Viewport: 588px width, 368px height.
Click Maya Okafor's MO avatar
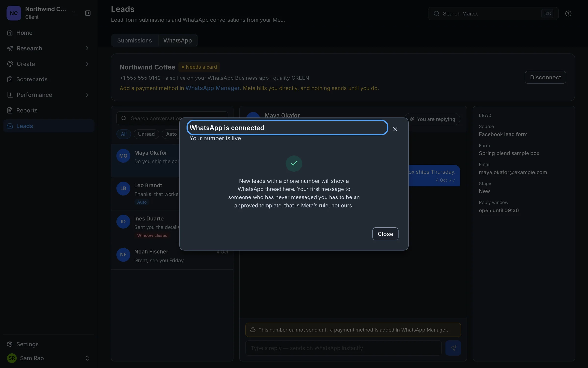123,156
